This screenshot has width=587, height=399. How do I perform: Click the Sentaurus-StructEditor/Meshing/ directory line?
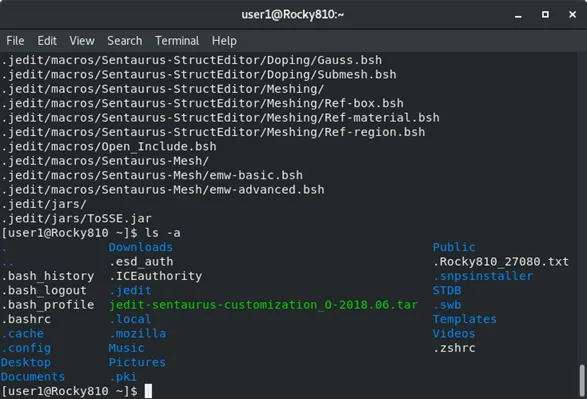point(163,89)
